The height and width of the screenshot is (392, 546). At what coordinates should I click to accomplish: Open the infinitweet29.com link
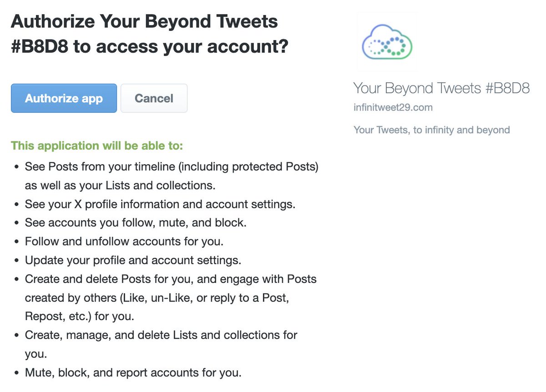pos(393,108)
